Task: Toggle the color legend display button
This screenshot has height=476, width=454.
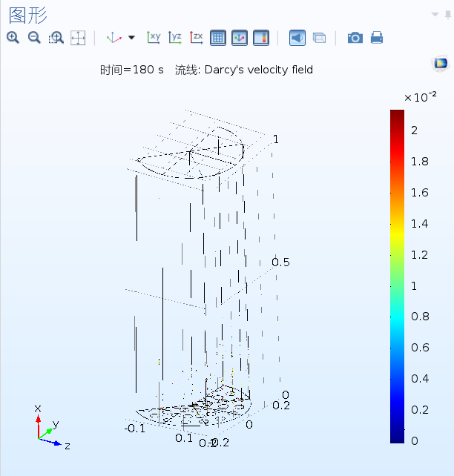Action: click(261, 38)
